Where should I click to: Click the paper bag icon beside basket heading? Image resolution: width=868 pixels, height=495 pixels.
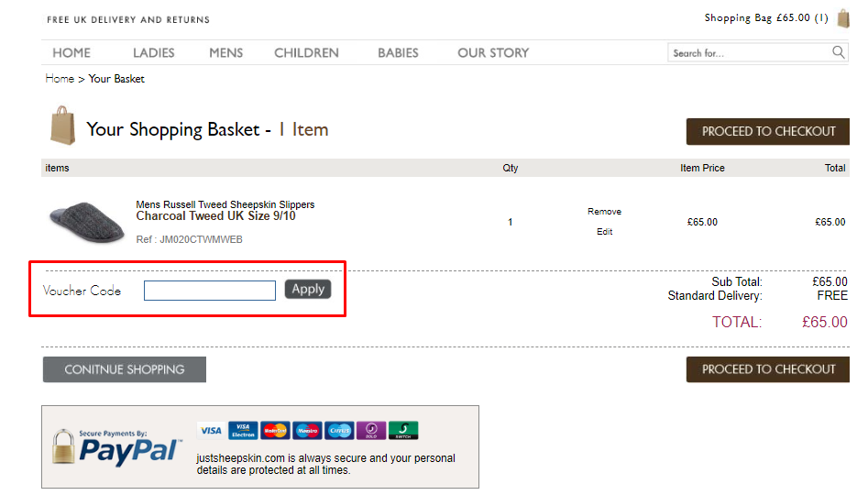[63, 126]
